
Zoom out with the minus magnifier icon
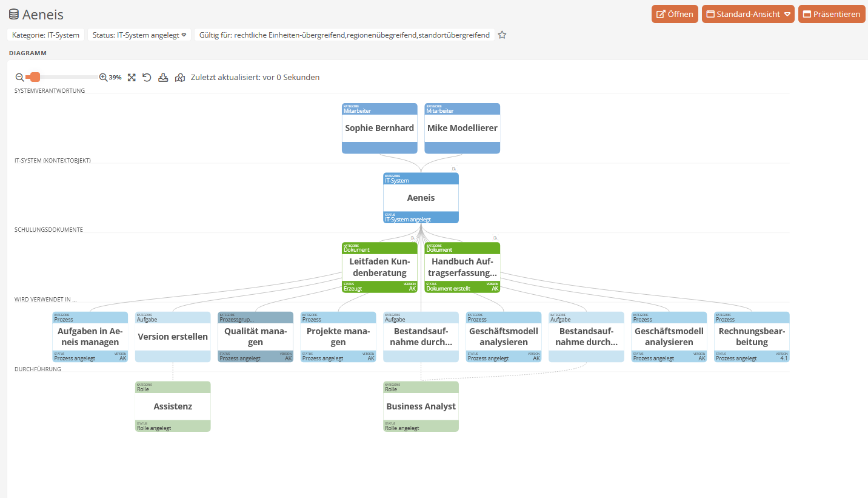(19, 78)
